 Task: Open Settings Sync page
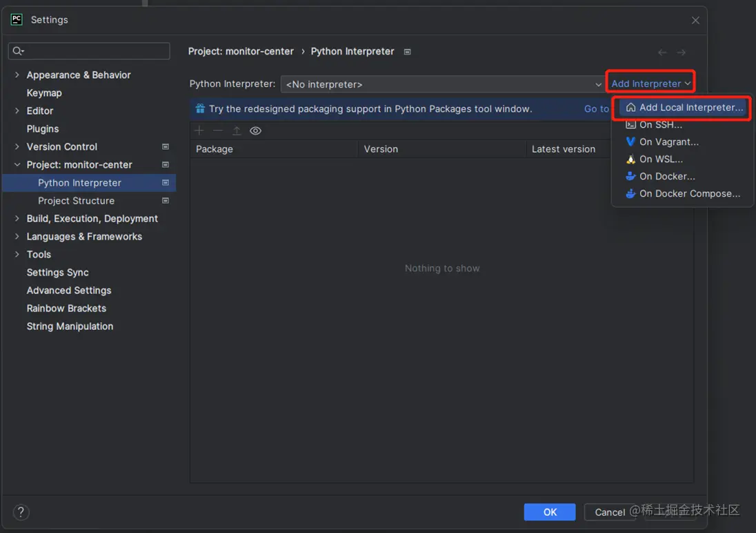(57, 272)
